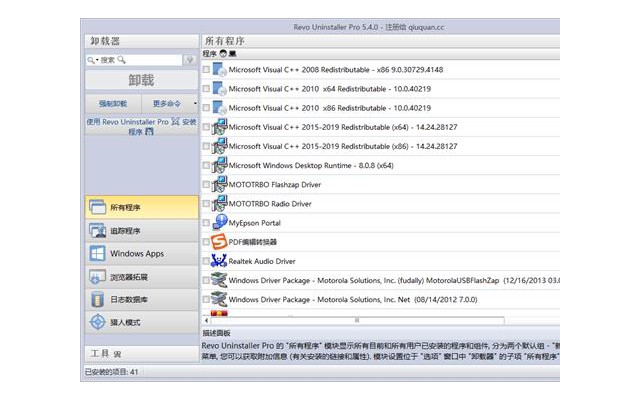640x400 pixels.
Task: Click the 追踪程序 monitor icon
Action: pos(98,231)
